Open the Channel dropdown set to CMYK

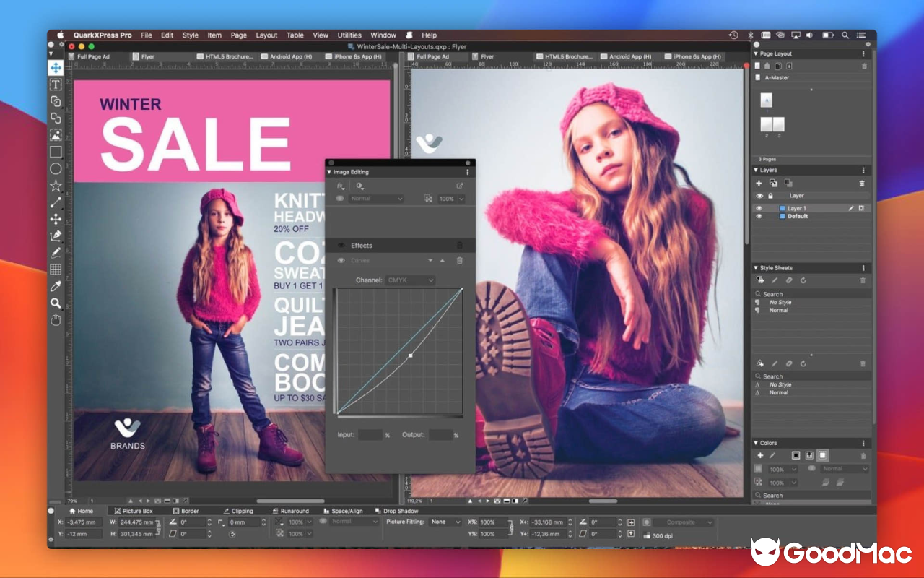tap(410, 280)
